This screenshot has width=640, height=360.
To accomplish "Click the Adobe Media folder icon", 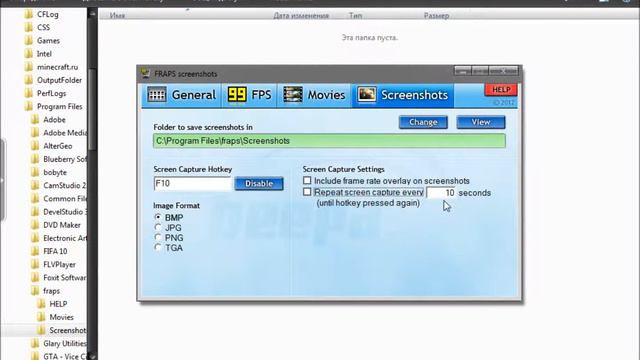I will pyautogui.click(x=35, y=133).
